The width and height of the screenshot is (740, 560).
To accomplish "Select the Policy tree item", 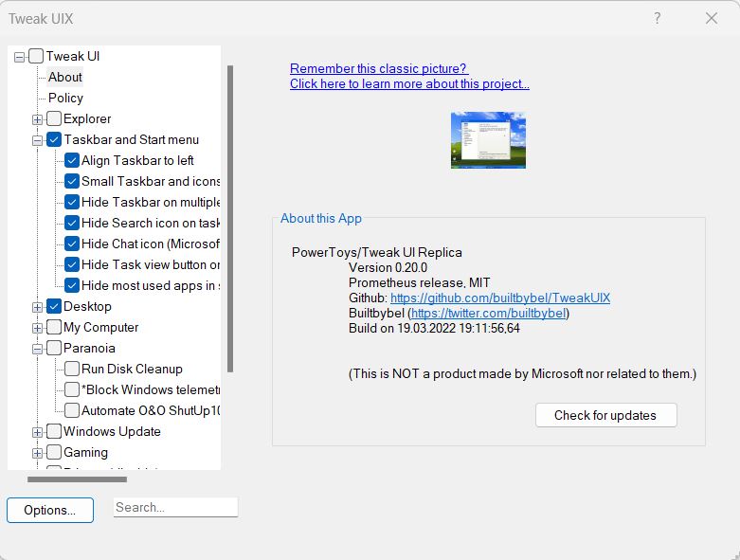I will click(x=65, y=98).
